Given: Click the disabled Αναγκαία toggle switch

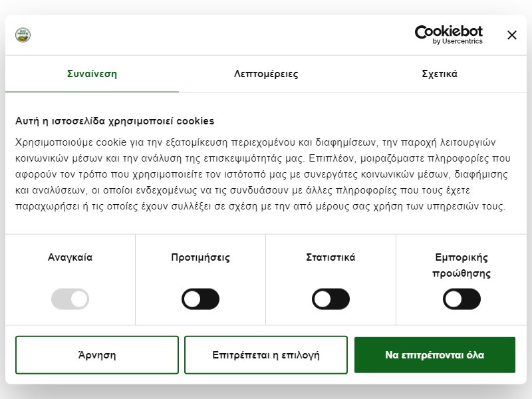Looking at the screenshot, I should pos(70,299).
